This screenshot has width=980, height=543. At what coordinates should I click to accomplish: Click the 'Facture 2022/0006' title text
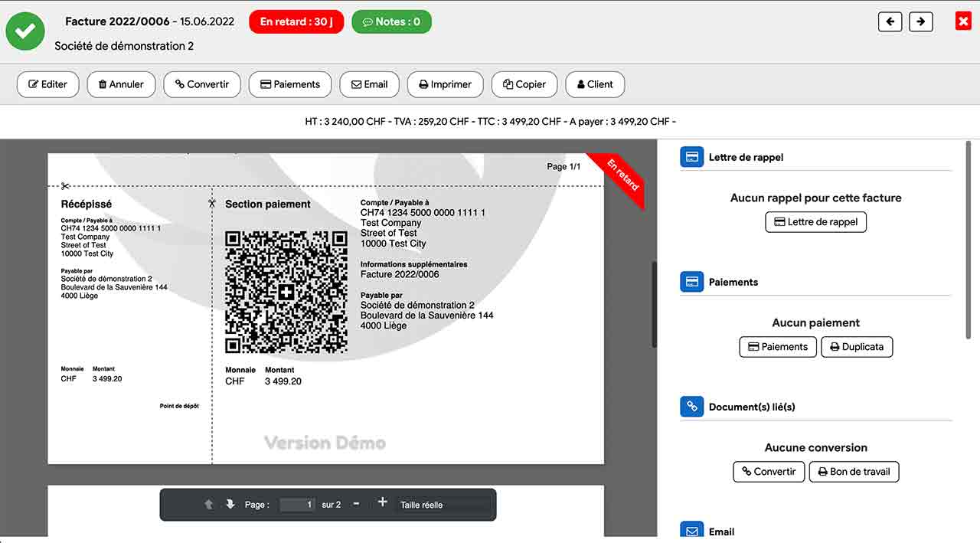[117, 21]
